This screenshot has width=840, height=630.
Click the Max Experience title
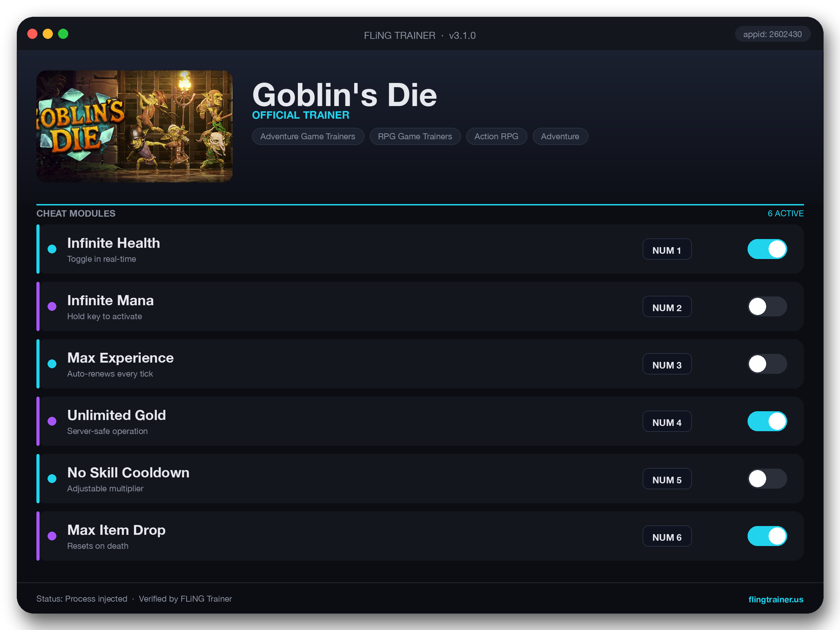120,358
